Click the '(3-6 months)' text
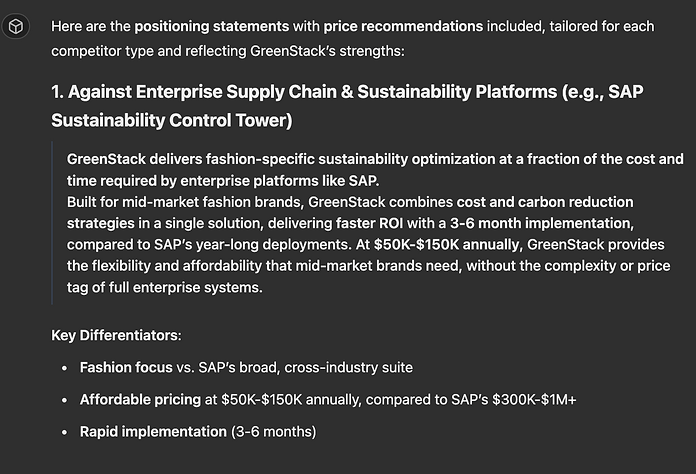This screenshot has width=696, height=474. click(x=273, y=431)
